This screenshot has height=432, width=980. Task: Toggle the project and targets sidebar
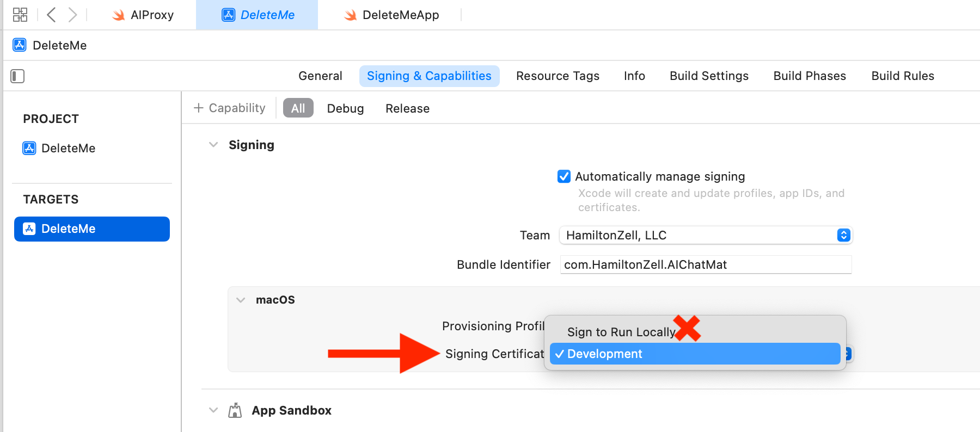[17, 76]
